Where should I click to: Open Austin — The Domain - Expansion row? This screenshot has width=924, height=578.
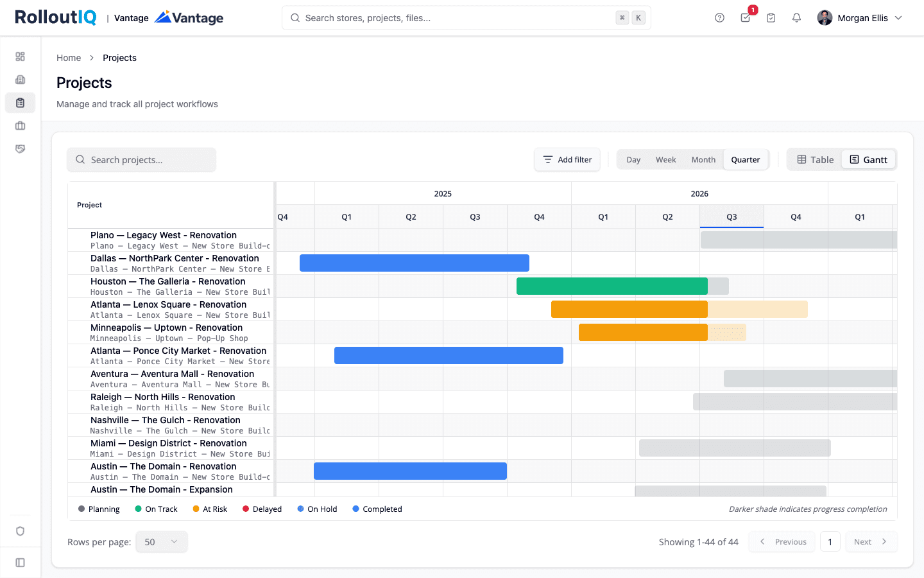tap(171, 489)
